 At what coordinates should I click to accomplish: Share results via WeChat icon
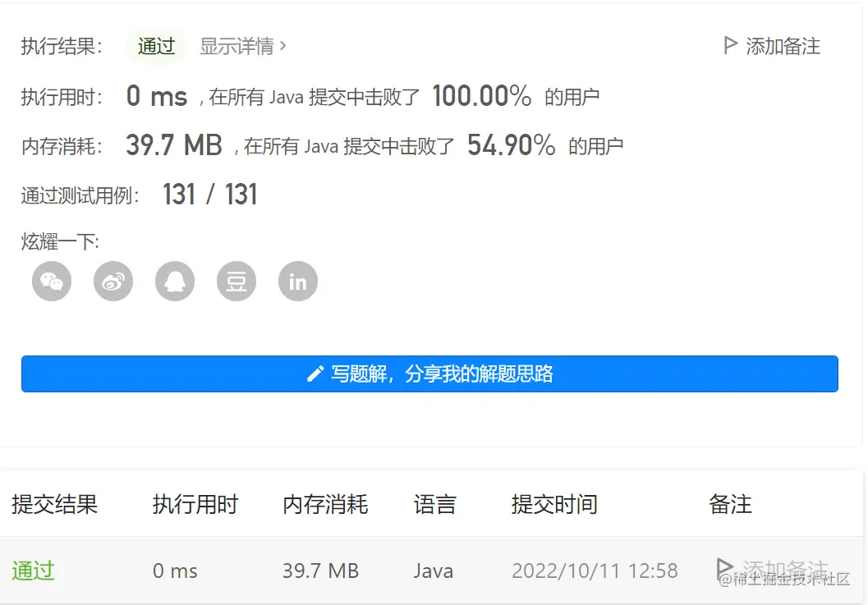[x=51, y=281]
